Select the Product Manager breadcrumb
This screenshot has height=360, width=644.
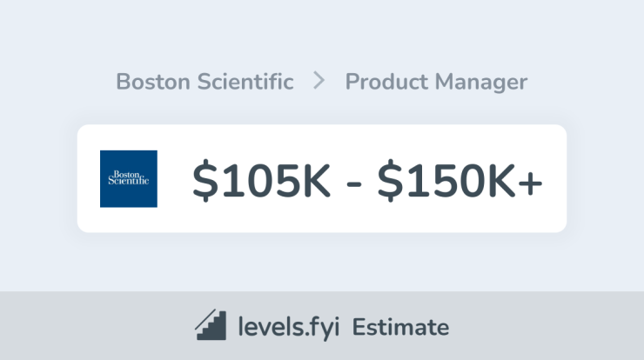(436, 82)
